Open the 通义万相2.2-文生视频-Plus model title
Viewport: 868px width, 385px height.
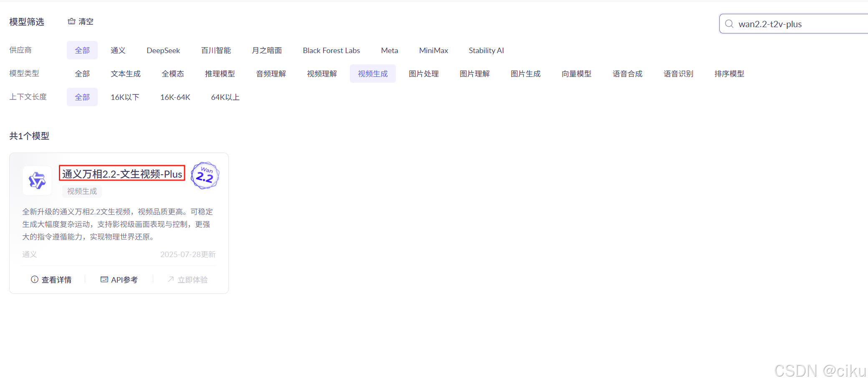tap(122, 174)
